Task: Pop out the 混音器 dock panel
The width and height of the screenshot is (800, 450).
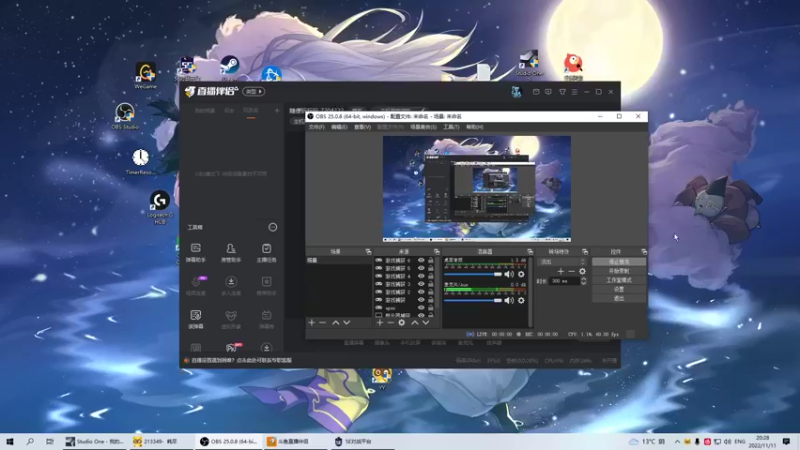Action: pos(530,252)
